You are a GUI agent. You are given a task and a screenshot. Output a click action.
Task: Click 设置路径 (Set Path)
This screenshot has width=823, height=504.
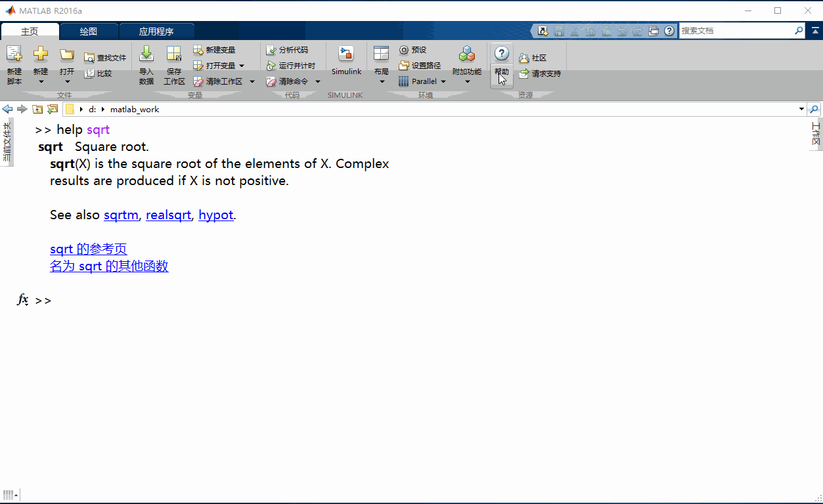click(x=420, y=66)
